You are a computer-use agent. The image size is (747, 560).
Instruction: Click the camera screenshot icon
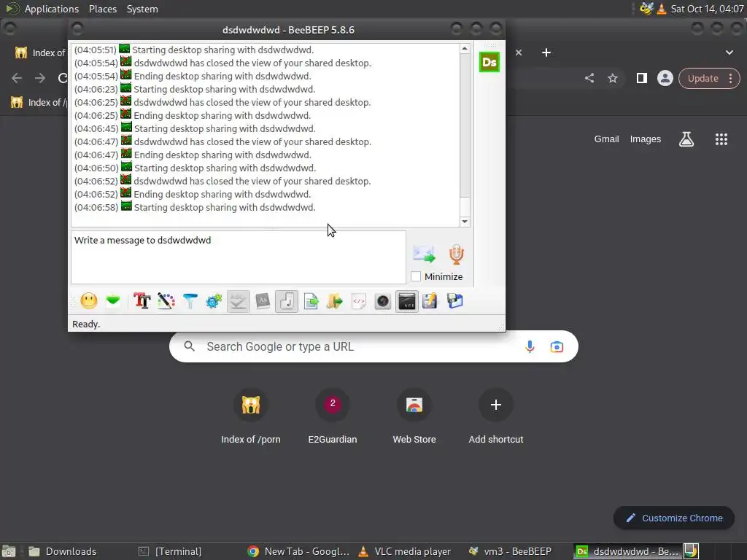pyautogui.click(x=382, y=301)
